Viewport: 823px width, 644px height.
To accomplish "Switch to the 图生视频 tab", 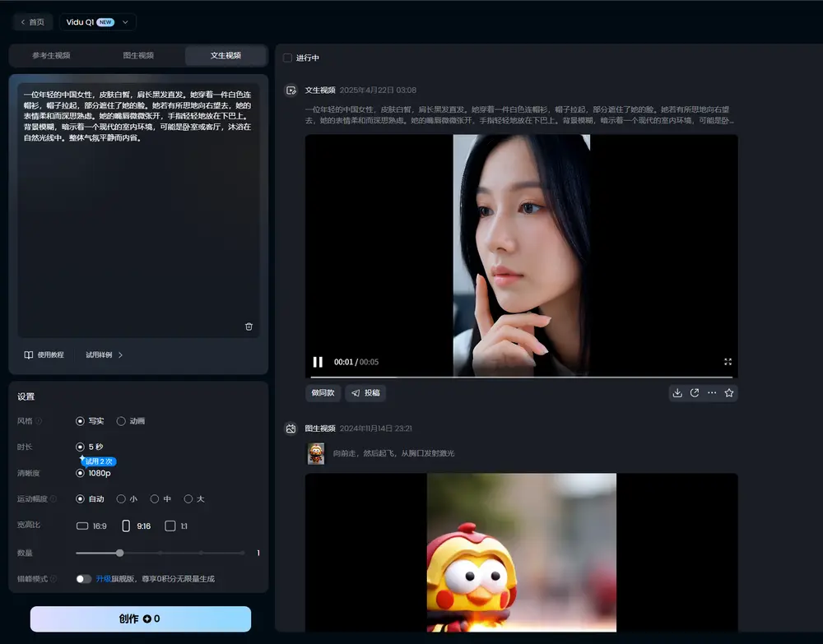I will [x=138, y=56].
